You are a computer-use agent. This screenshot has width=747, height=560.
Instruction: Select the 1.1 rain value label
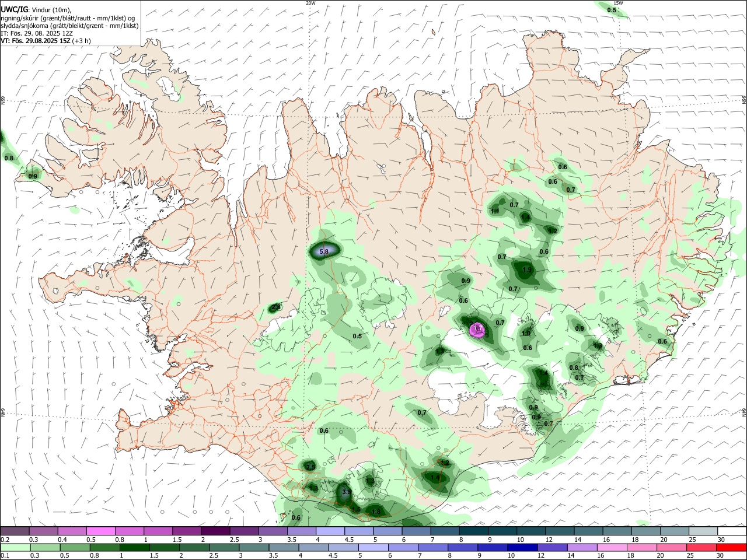[495, 211]
